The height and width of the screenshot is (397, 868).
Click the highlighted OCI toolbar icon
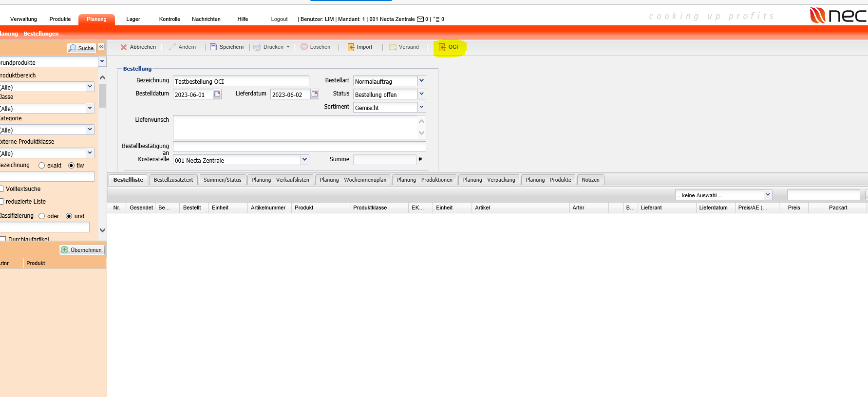[x=442, y=47]
